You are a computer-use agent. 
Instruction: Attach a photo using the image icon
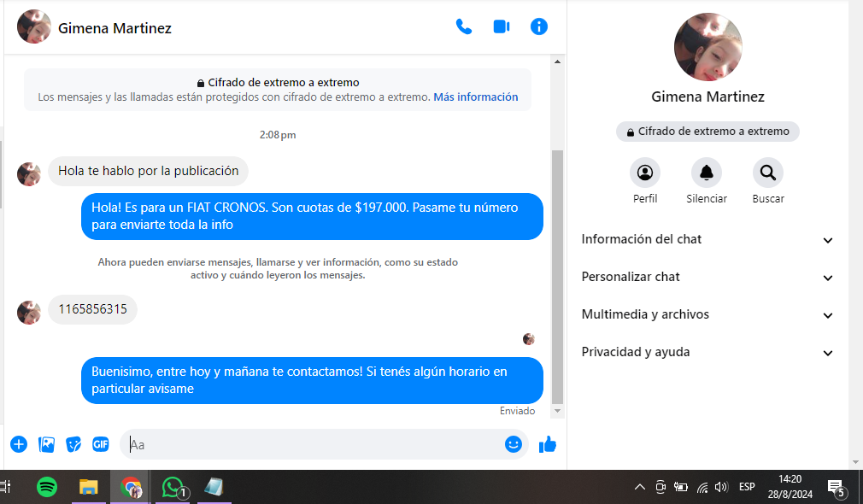[47, 444]
